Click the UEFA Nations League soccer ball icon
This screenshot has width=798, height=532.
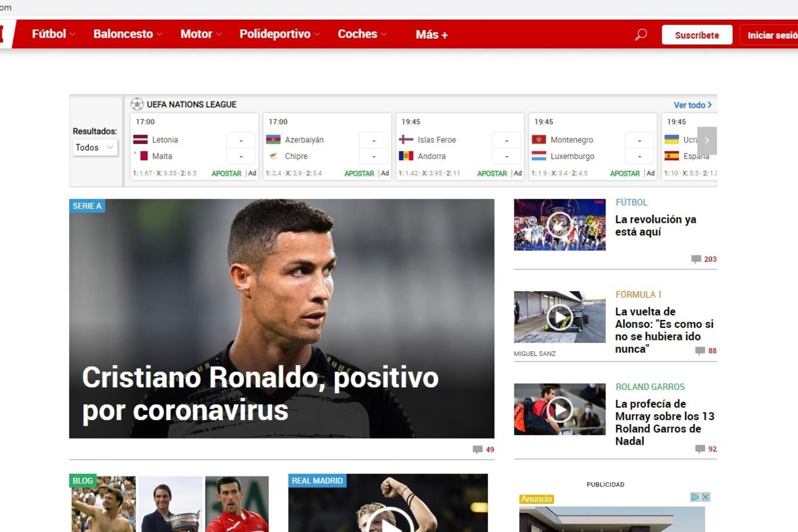tap(137, 104)
